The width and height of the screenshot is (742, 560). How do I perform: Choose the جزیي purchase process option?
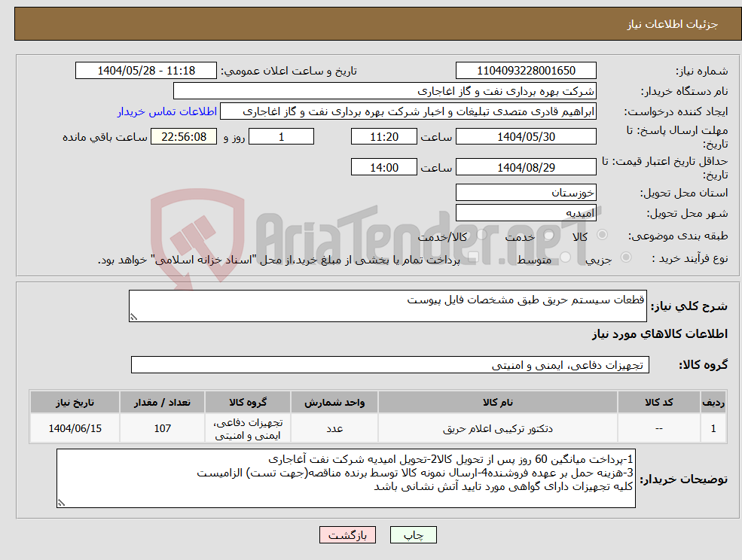tap(627, 256)
